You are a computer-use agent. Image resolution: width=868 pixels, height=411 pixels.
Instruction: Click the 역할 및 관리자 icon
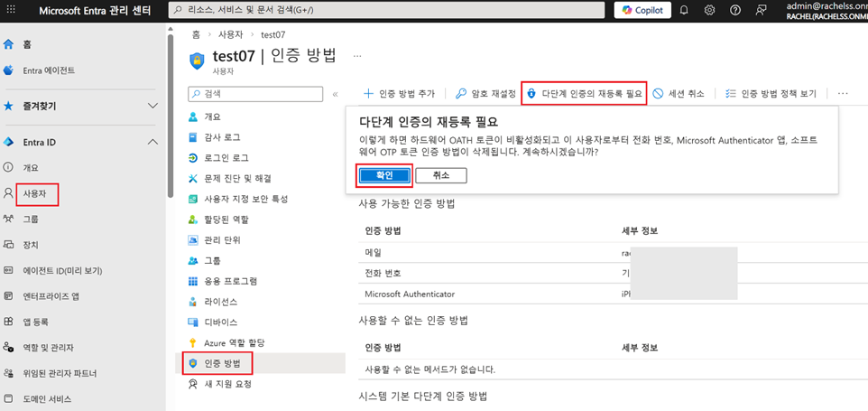point(8,347)
